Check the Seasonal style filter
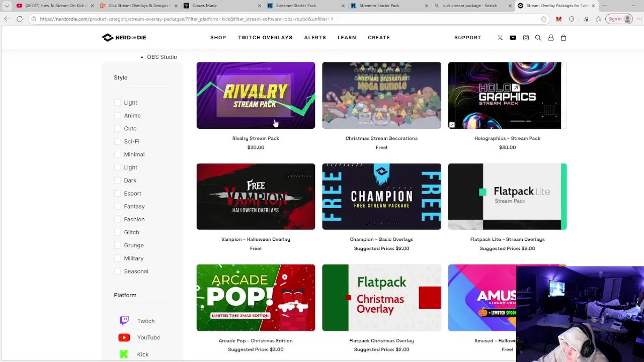This screenshot has width=644, height=362. (118, 271)
